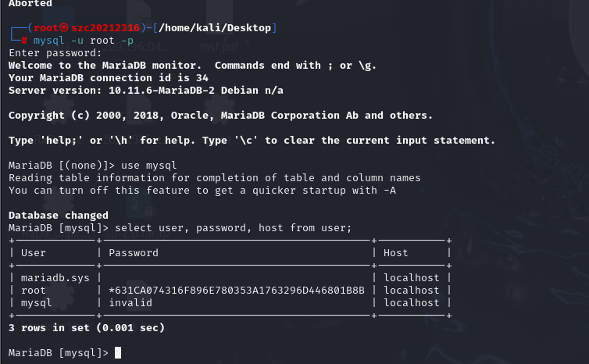
Task: Click the select user query text
Action: (234, 228)
